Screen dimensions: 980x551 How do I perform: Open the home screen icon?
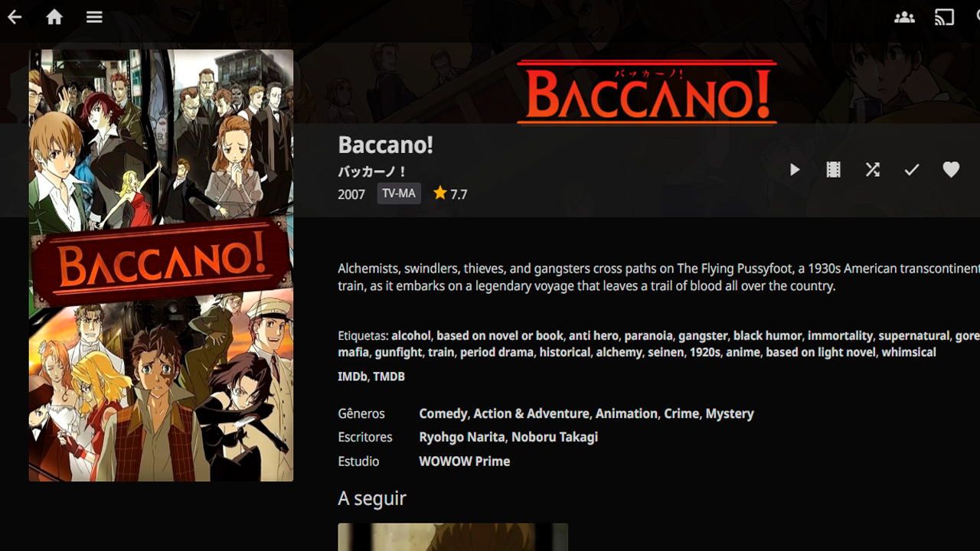pos(54,17)
